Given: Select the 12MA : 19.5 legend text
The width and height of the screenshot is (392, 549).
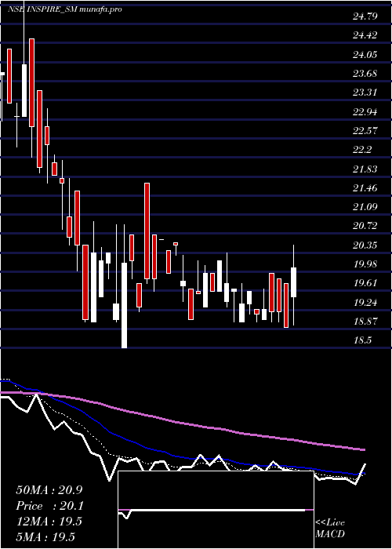Looking at the screenshot, I should [49, 522].
